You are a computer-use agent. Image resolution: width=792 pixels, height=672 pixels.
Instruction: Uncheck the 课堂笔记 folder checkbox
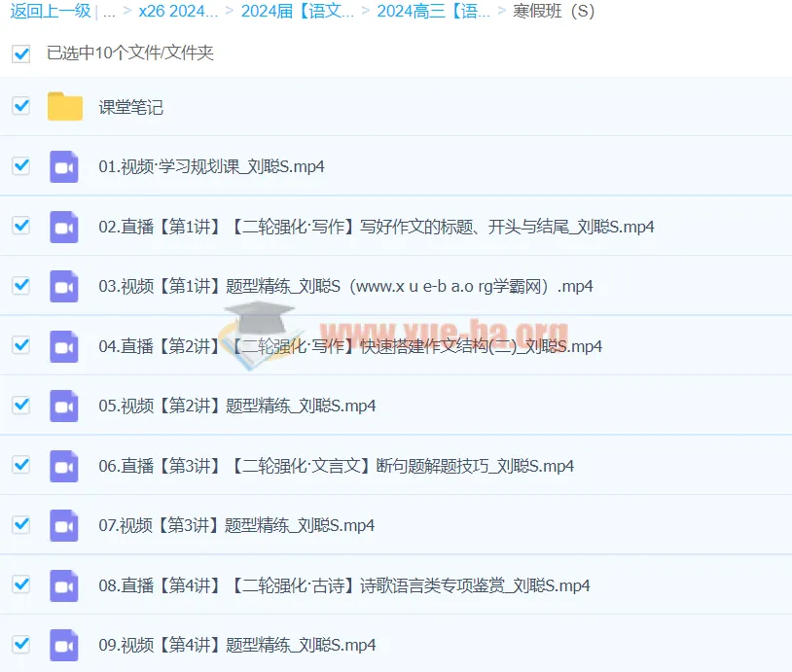[20, 106]
